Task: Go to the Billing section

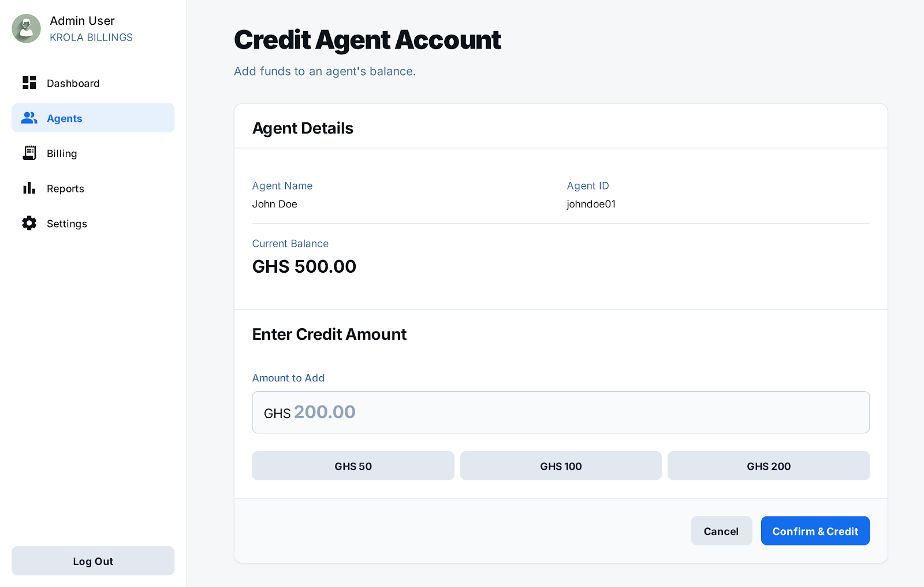Action: tap(62, 154)
